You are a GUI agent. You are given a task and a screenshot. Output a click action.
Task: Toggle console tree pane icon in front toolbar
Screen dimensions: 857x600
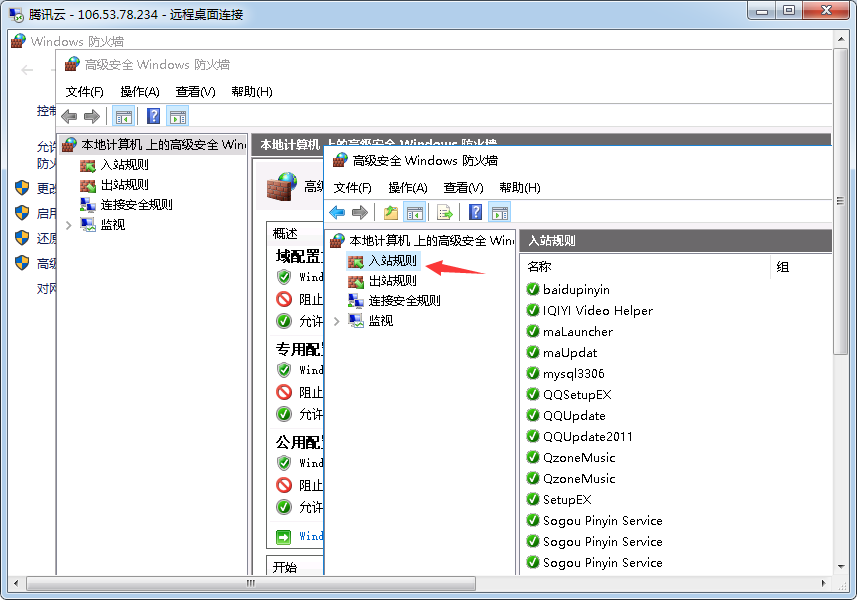tap(414, 212)
